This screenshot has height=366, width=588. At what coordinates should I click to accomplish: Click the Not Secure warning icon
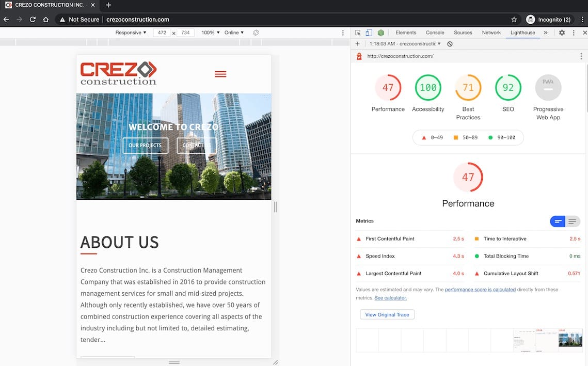tap(62, 20)
